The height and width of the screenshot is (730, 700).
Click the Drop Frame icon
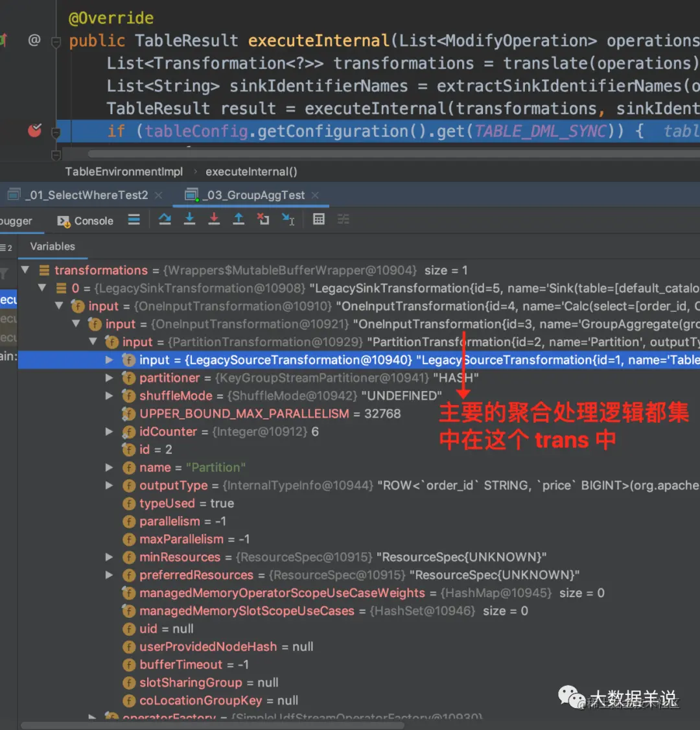point(263,219)
